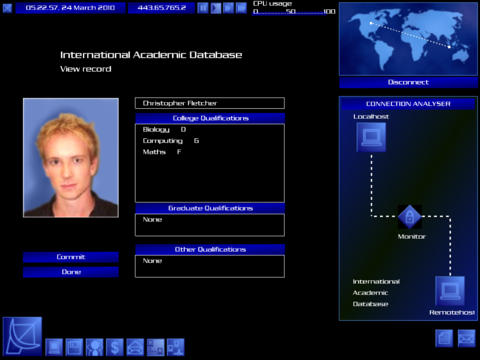Click the Commit button

coord(71,257)
